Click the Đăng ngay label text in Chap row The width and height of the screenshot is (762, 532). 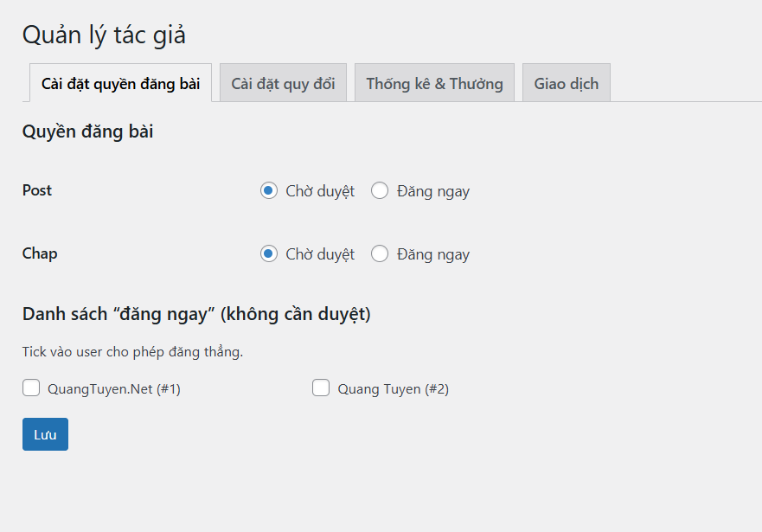[433, 254]
